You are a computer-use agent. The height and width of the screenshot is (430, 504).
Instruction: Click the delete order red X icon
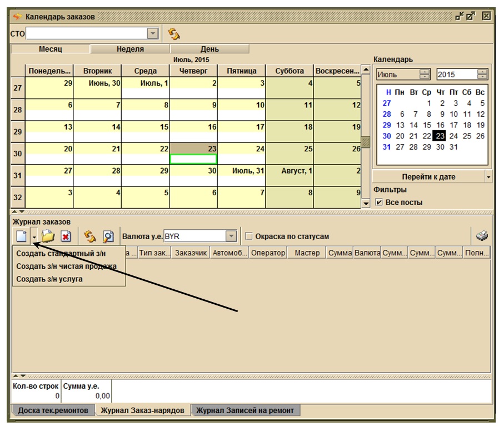click(66, 236)
